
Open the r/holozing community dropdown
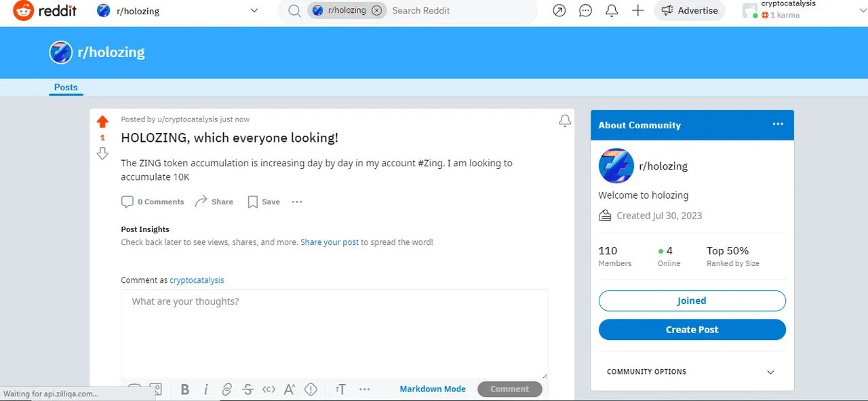tap(178, 11)
